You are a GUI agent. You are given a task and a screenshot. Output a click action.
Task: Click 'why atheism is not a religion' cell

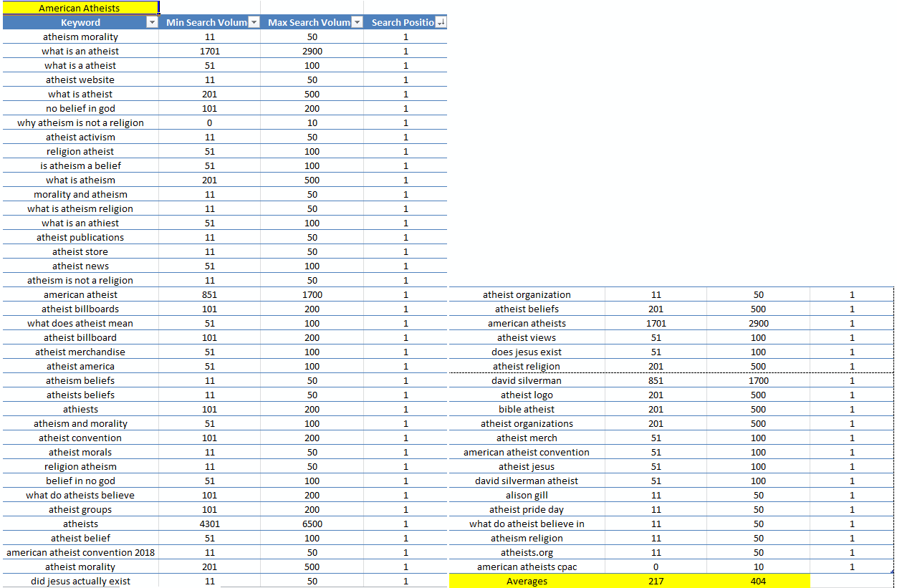coord(80,122)
